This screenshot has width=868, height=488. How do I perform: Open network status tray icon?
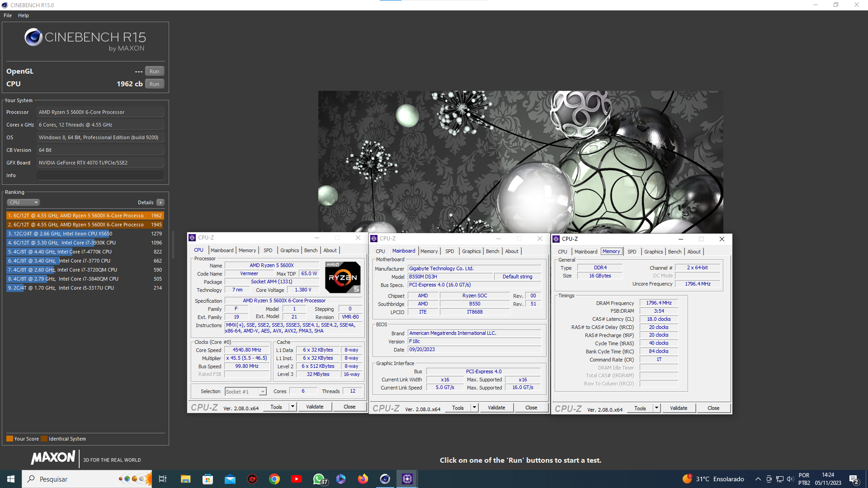coord(780,479)
